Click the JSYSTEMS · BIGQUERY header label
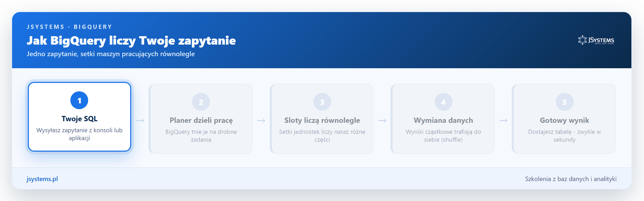The width and height of the screenshot is (644, 201). (70, 27)
